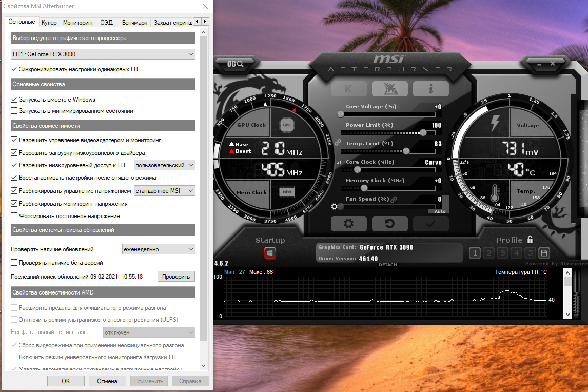Switch to the Захват скриншотов tab
Image resolution: width=588 pixels, height=392 pixels.
pyautogui.click(x=172, y=23)
